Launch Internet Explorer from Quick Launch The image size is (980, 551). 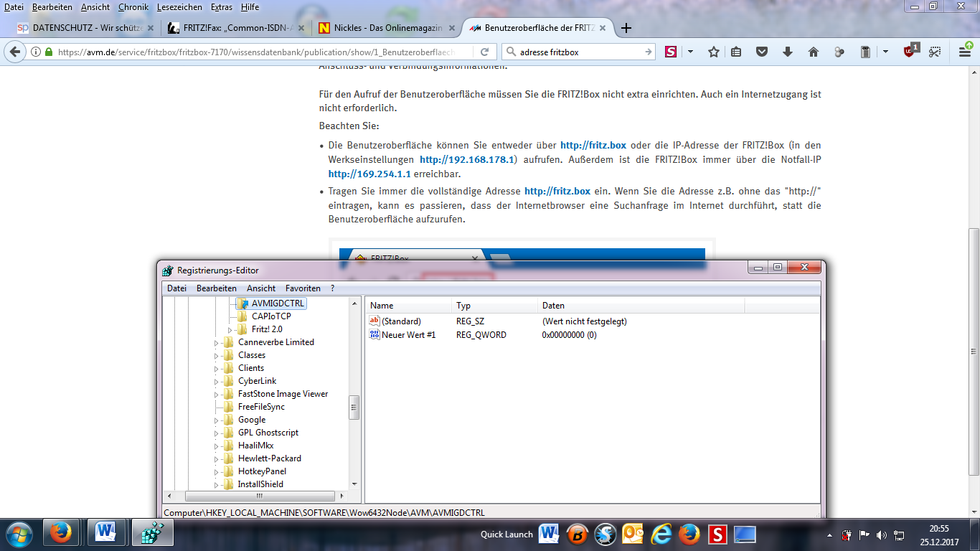tap(661, 534)
